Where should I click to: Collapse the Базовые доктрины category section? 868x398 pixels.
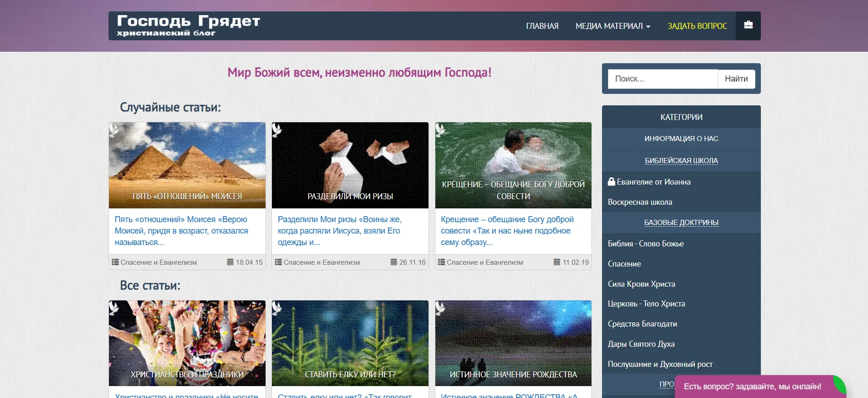coord(681,223)
